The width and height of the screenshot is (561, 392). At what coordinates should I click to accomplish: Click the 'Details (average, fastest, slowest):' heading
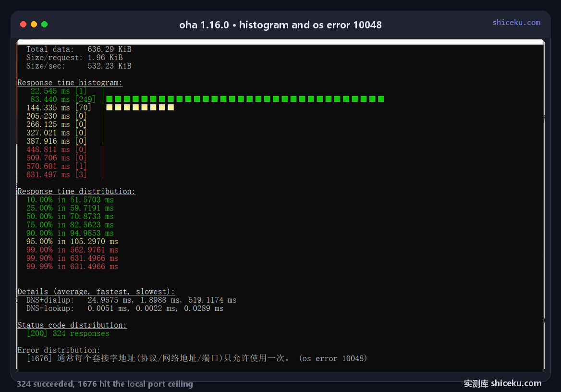coord(96,292)
